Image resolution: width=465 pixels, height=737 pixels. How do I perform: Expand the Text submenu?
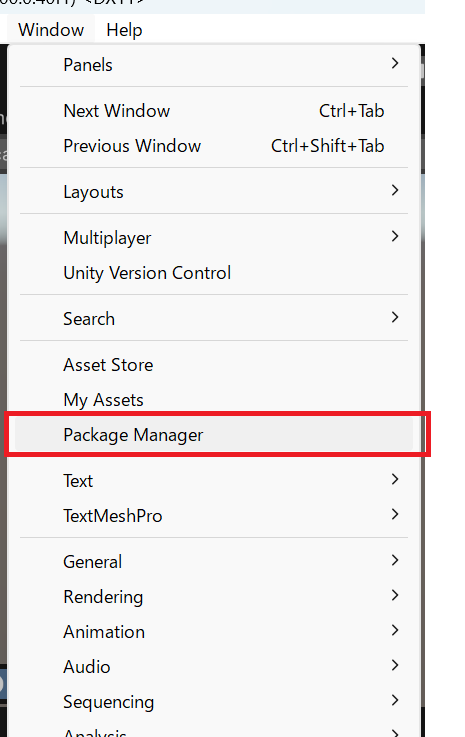tap(214, 481)
